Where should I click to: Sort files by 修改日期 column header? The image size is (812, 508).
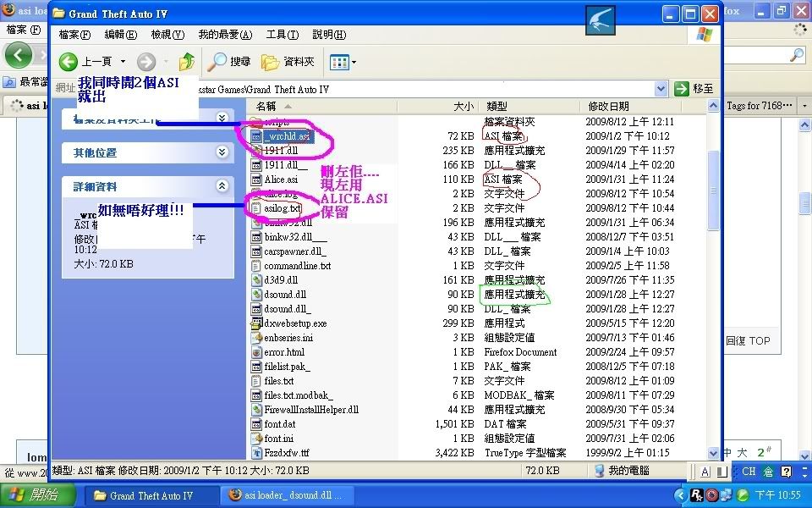coord(609,107)
